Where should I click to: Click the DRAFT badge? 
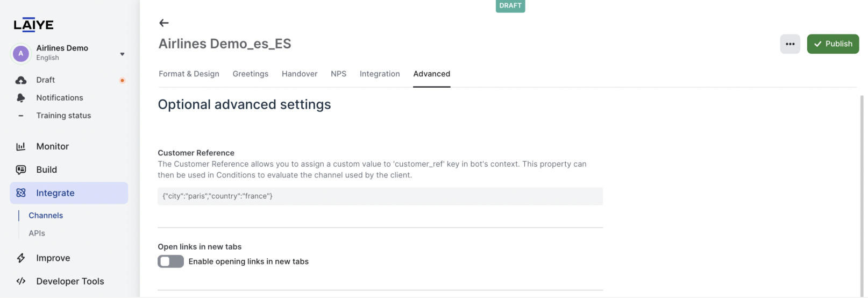510,5
